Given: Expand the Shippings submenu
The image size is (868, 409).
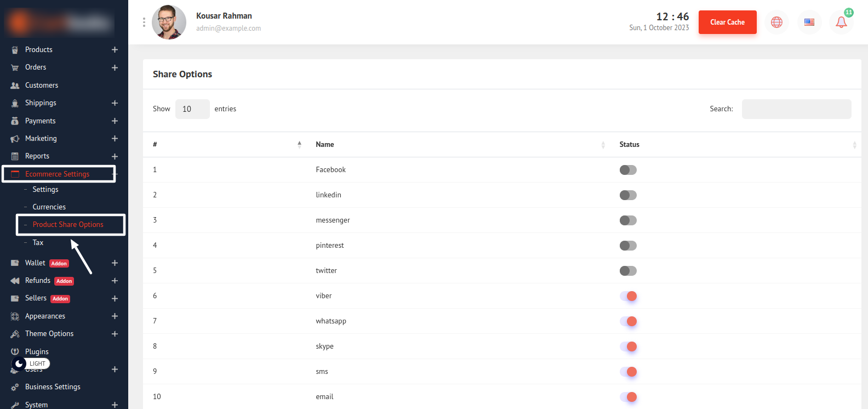Looking at the screenshot, I should [x=115, y=103].
